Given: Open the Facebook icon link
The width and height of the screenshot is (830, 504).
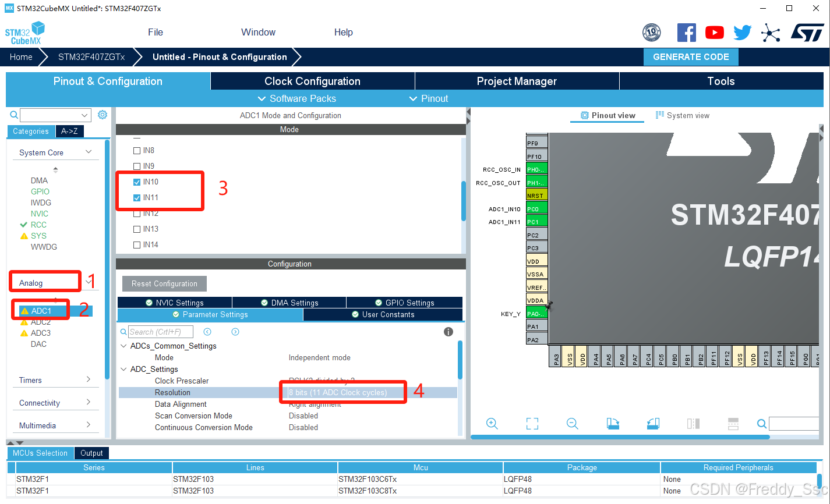Looking at the screenshot, I should [687, 33].
